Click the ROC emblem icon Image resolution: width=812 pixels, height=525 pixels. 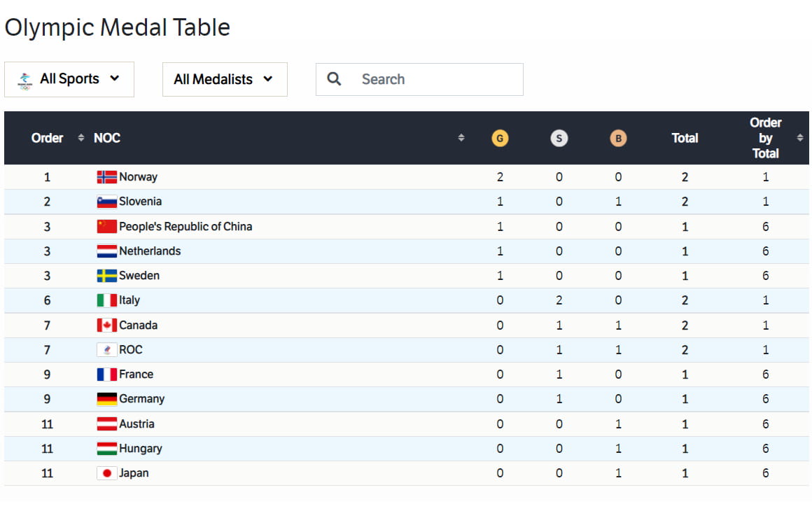click(x=106, y=350)
